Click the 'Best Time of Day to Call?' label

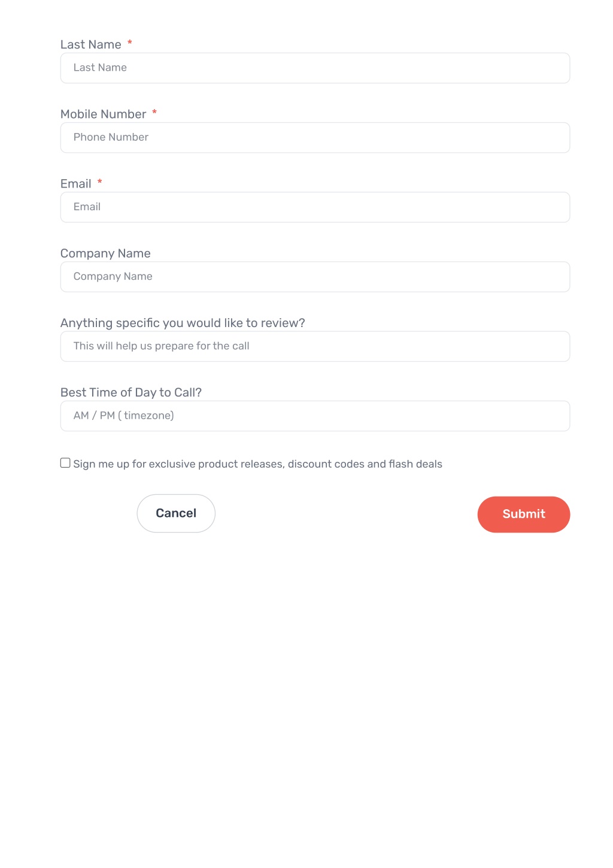pos(131,392)
